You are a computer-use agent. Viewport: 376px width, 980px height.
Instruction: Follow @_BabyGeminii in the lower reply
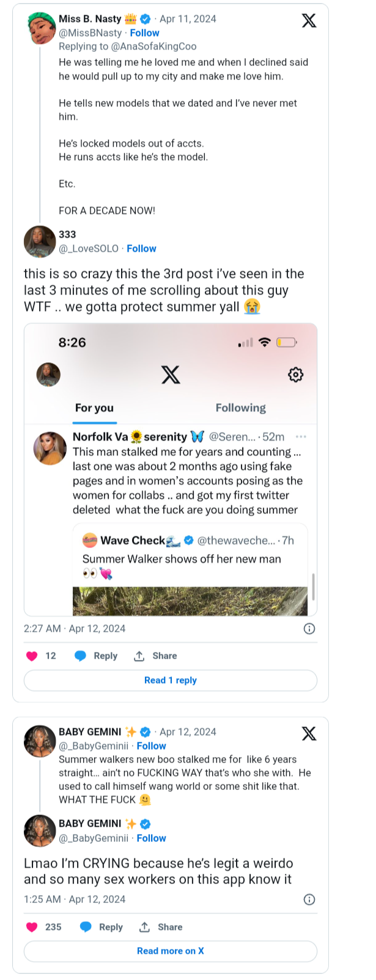point(151,838)
